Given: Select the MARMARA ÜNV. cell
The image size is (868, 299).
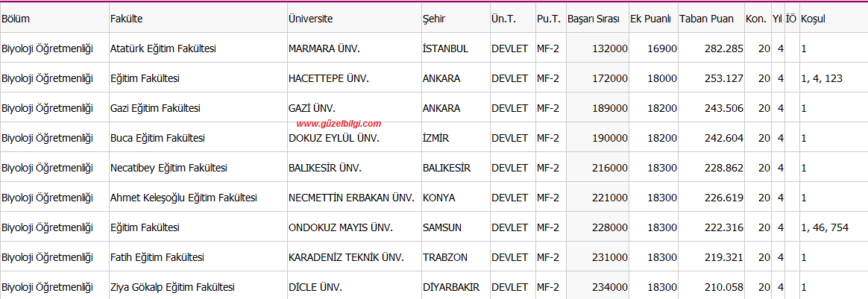Looking at the screenshot, I should point(324,49).
